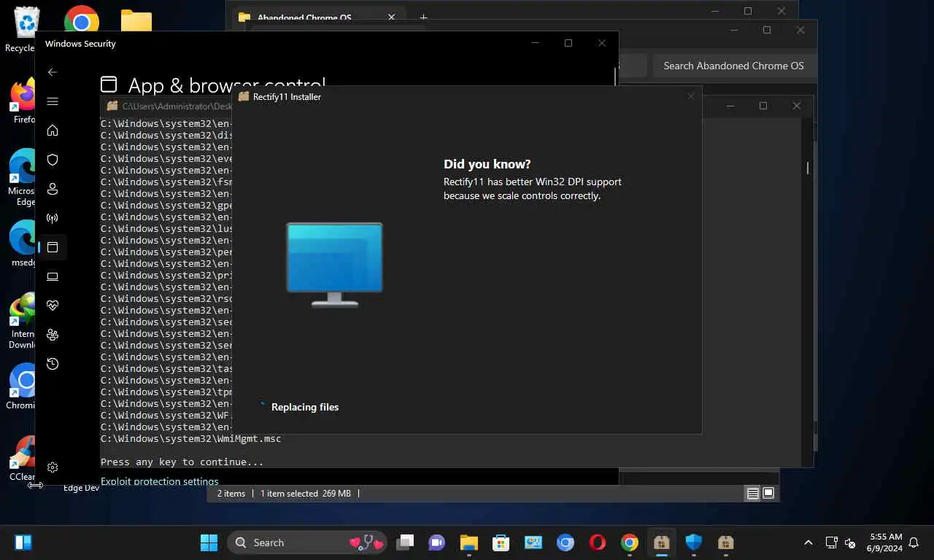Click the Replacing files status text

(x=305, y=407)
